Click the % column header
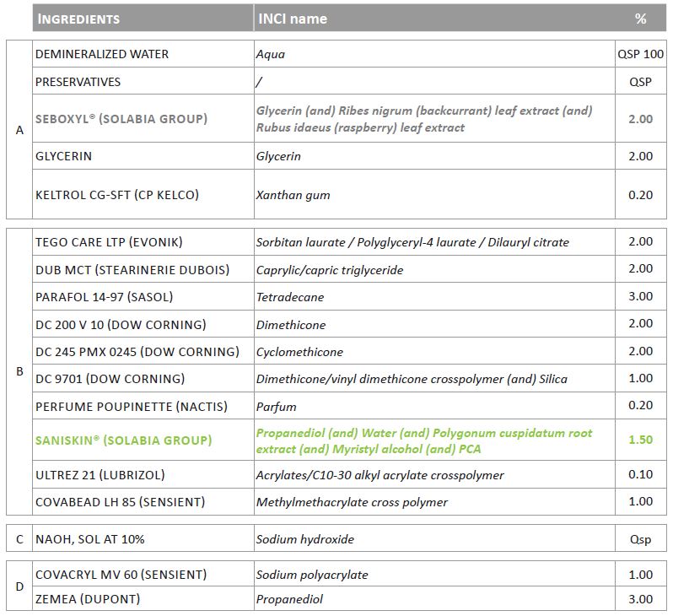Viewport: 673px width, 616px height. tap(640, 19)
